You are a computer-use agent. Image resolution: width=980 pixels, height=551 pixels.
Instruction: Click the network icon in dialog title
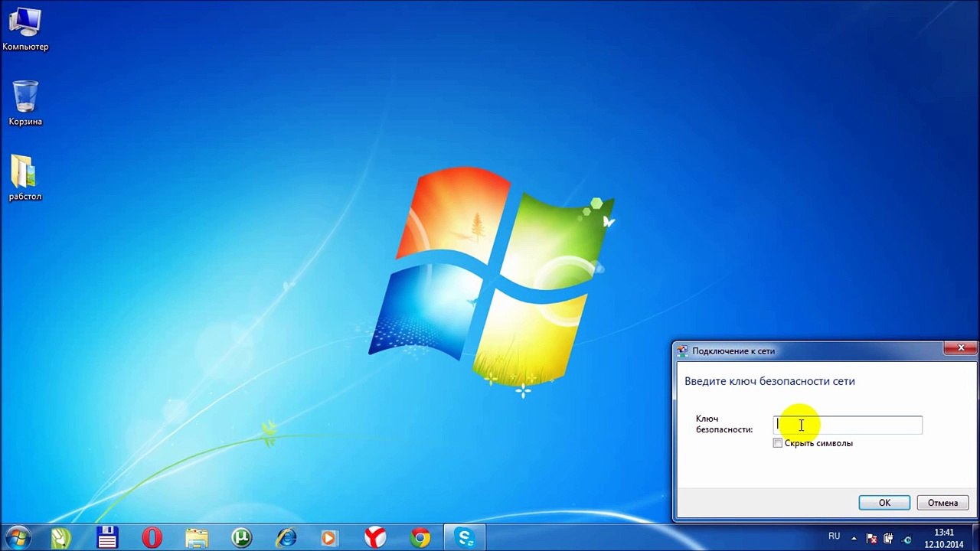tap(683, 351)
